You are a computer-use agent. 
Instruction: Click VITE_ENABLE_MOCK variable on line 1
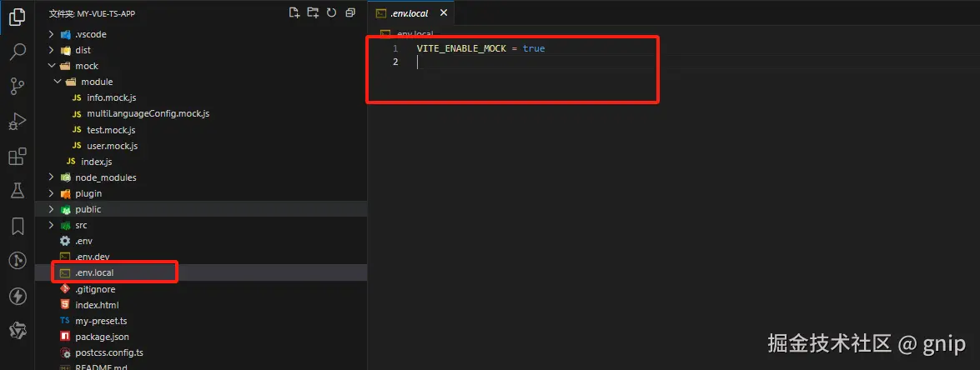461,48
